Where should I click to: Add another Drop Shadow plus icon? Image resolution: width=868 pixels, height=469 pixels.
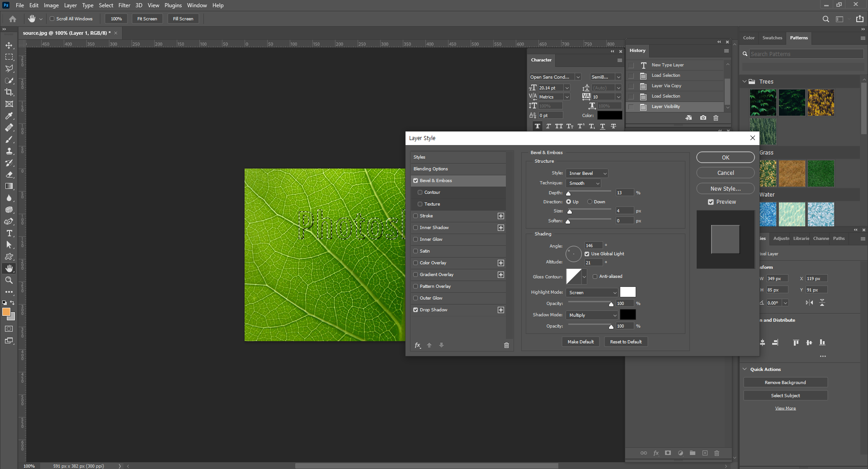pos(501,310)
